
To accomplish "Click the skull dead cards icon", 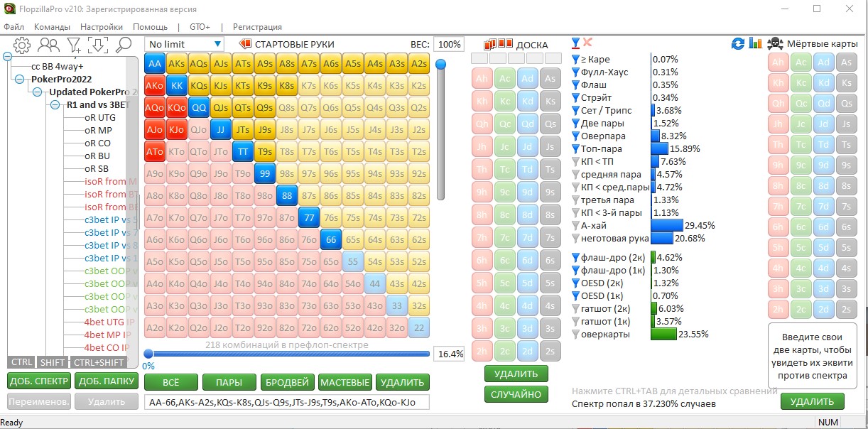I will click(776, 44).
